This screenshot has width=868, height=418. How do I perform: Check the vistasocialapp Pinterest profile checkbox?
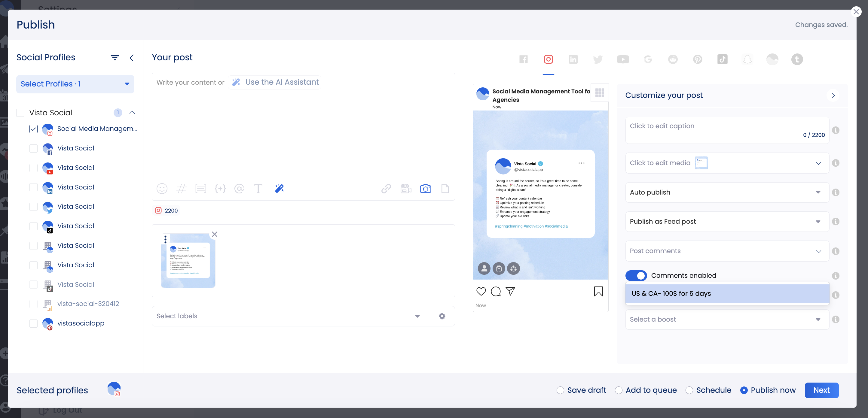tap(33, 323)
